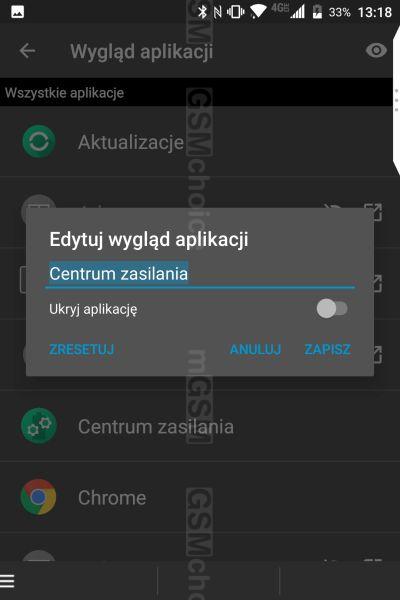
Task: Click the picture notification icon in status bar
Action: coord(18,12)
